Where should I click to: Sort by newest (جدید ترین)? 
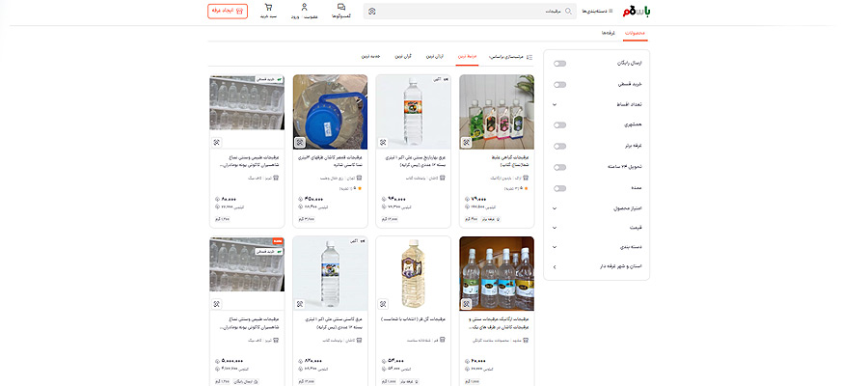[371, 57]
